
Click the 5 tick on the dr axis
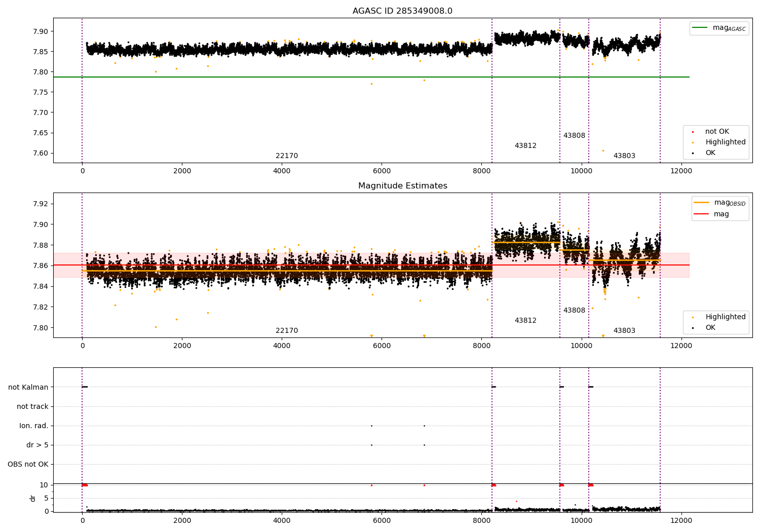(x=46, y=498)
